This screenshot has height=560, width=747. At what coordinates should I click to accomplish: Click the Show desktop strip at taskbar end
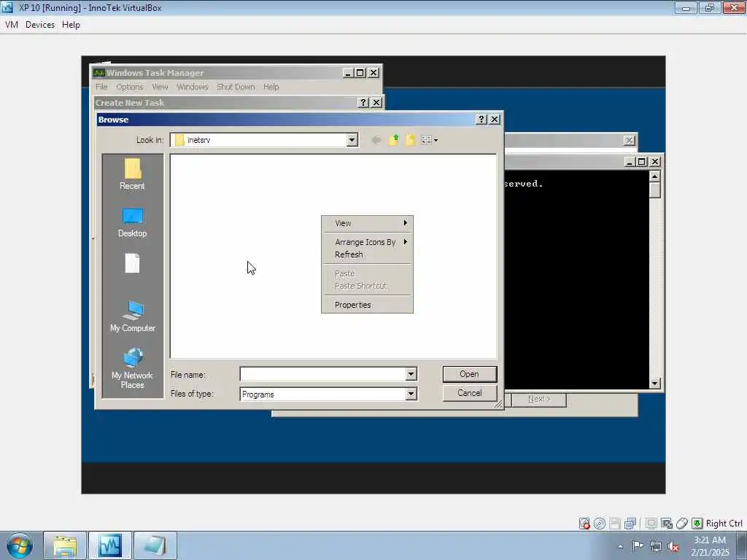742,545
